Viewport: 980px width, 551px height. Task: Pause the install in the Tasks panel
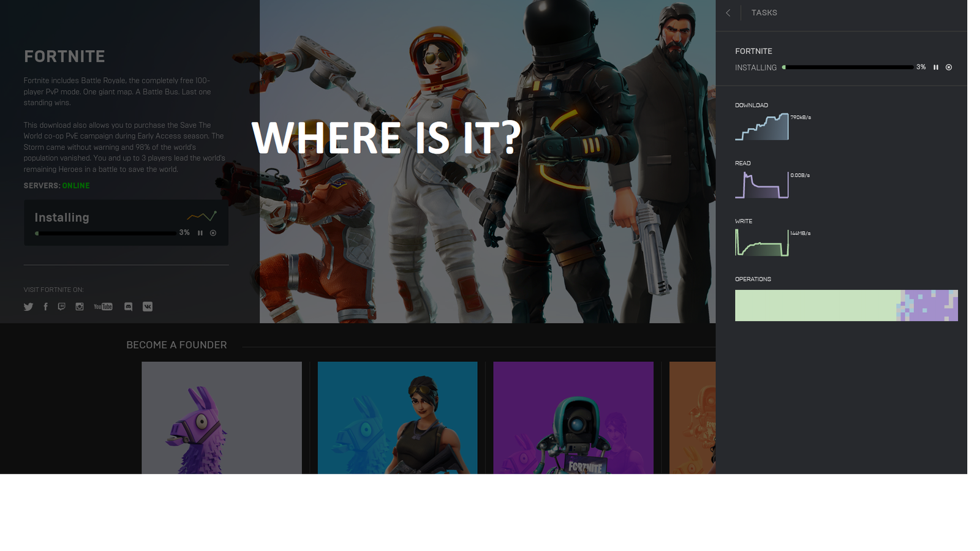pyautogui.click(x=936, y=67)
